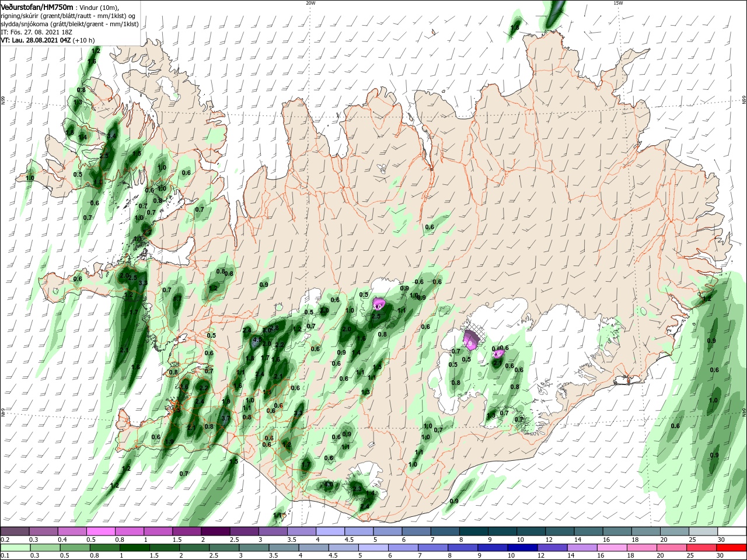Click the 'VT: Lau. 28.08.2021 04Z' valid time

pos(36,40)
